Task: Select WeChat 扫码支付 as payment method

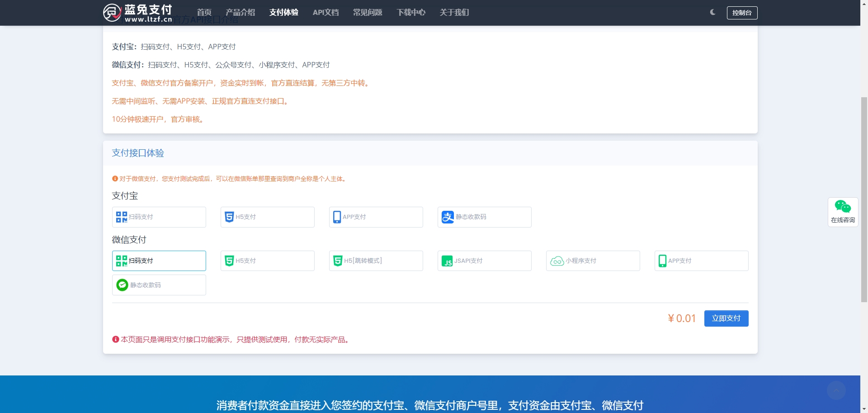Action: 159,261
